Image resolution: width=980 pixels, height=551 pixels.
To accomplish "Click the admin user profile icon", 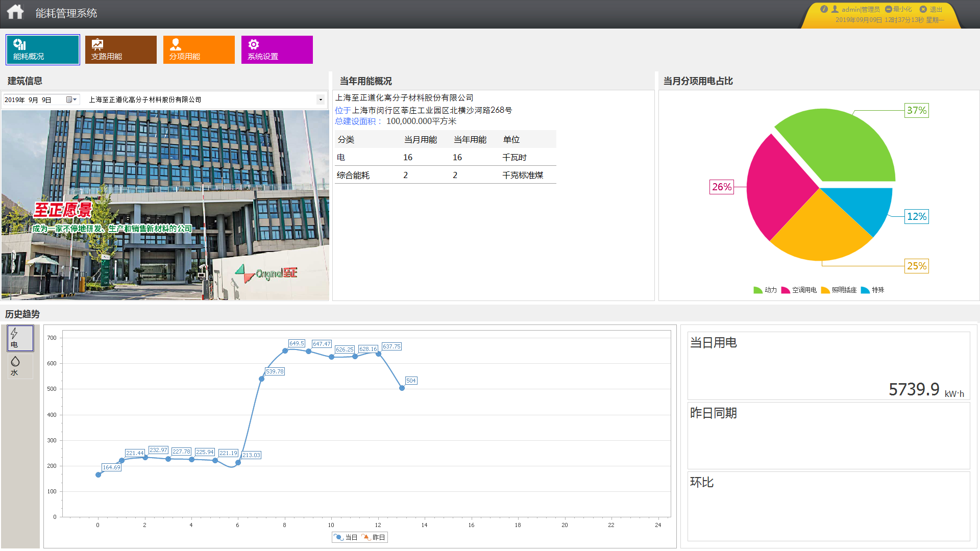I will pos(835,9).
